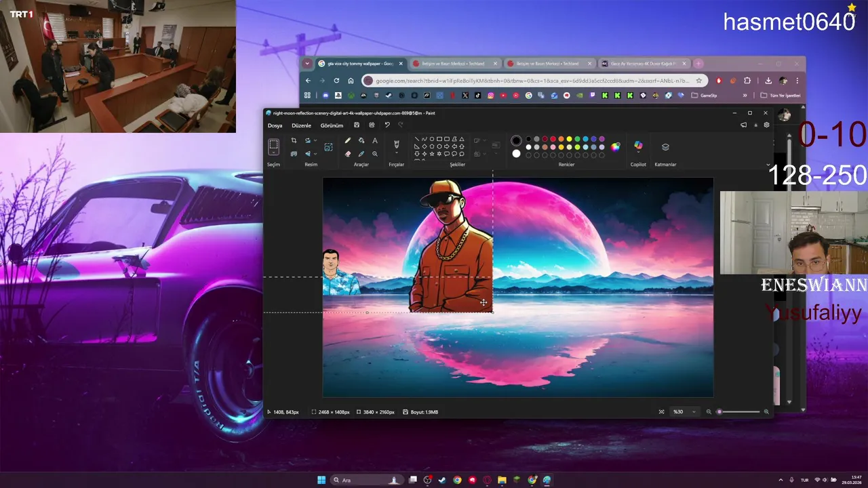Pick the red color swatch
Viewport: 868px width, 488px height.
click(x=553, y=139)
